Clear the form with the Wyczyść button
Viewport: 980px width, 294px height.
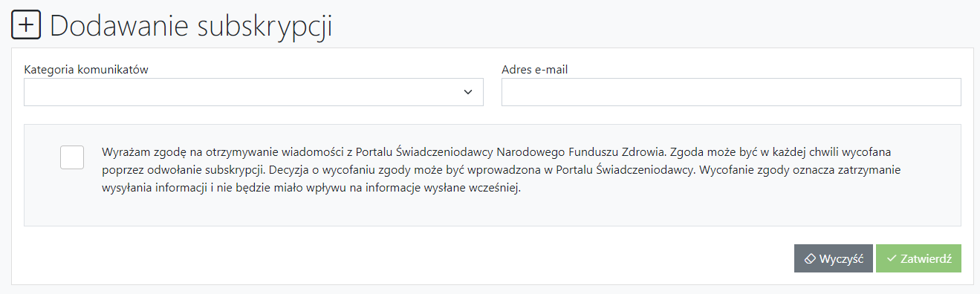tap(834, 259)
